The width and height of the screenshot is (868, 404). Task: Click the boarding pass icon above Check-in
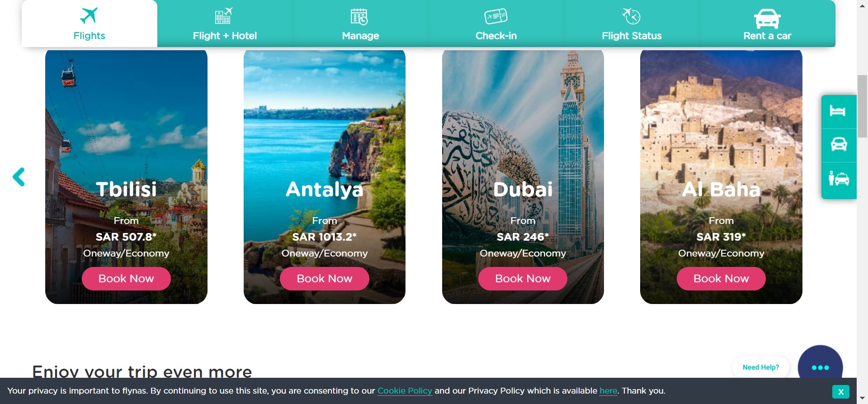tap(496, 17)
